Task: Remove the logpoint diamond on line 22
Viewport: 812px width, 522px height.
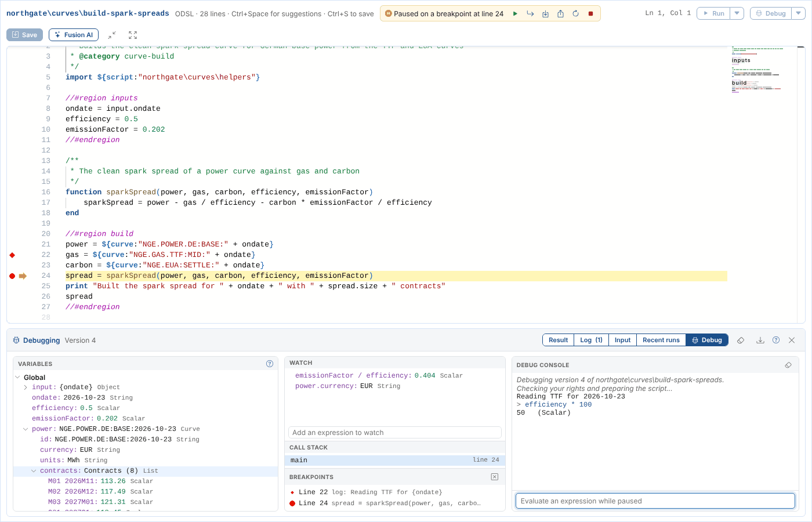Action: (12, 255)
